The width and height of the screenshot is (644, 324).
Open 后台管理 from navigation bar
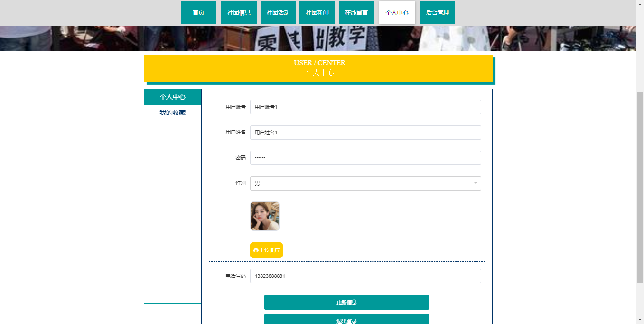(x=437, y=13)
